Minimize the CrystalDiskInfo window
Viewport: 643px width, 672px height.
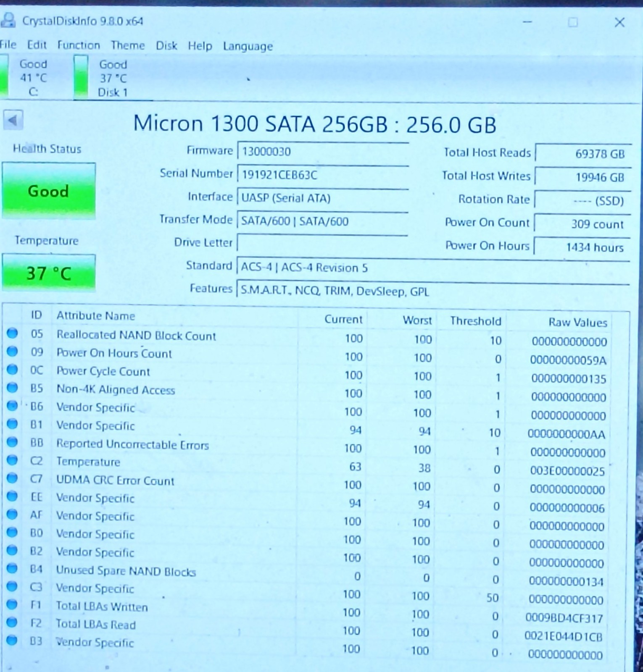pyautogui.click(x=528, y=21)
